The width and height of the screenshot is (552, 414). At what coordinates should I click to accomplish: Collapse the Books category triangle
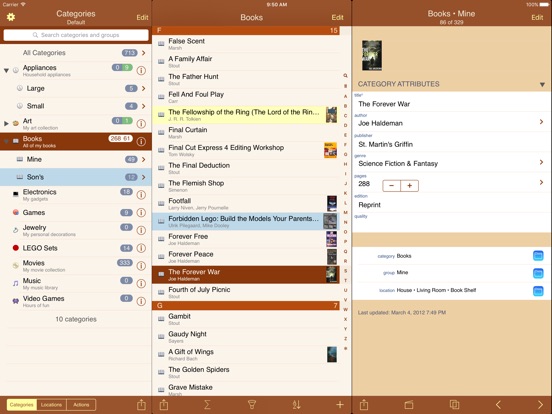pyautogui.click(x=6, y=142)
